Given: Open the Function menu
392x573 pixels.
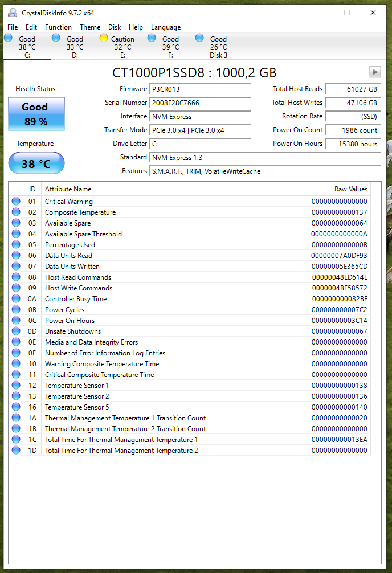Looking at the screenshot, I should tap(58, 27).
